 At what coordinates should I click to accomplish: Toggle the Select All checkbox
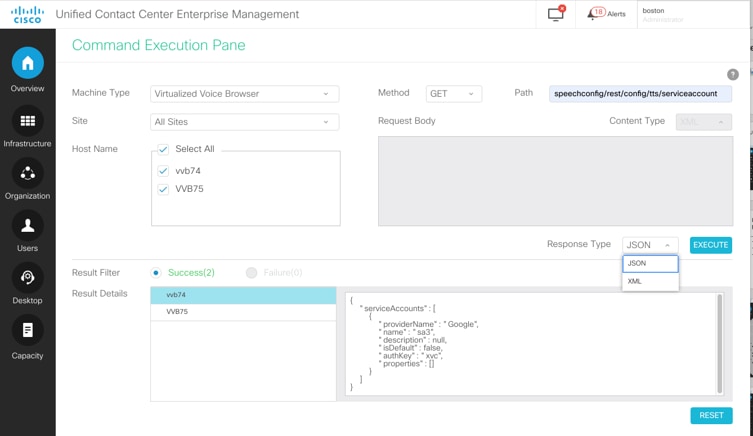pos(163,149)
